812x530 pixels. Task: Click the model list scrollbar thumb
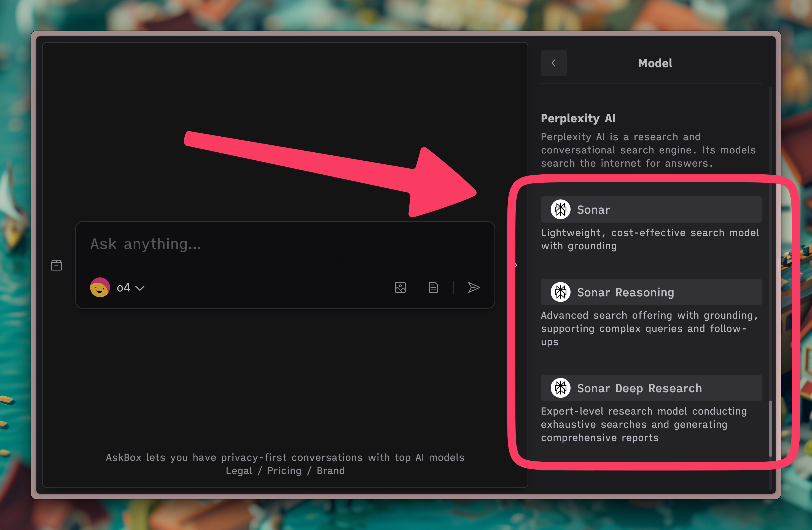[770, 429]
